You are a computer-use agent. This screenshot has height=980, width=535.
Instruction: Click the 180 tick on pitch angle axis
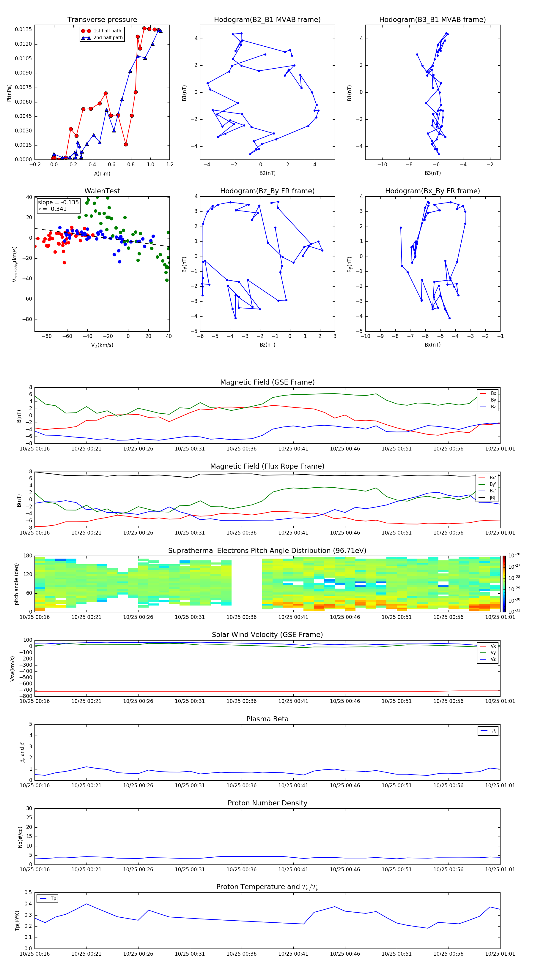pos(28,556)
